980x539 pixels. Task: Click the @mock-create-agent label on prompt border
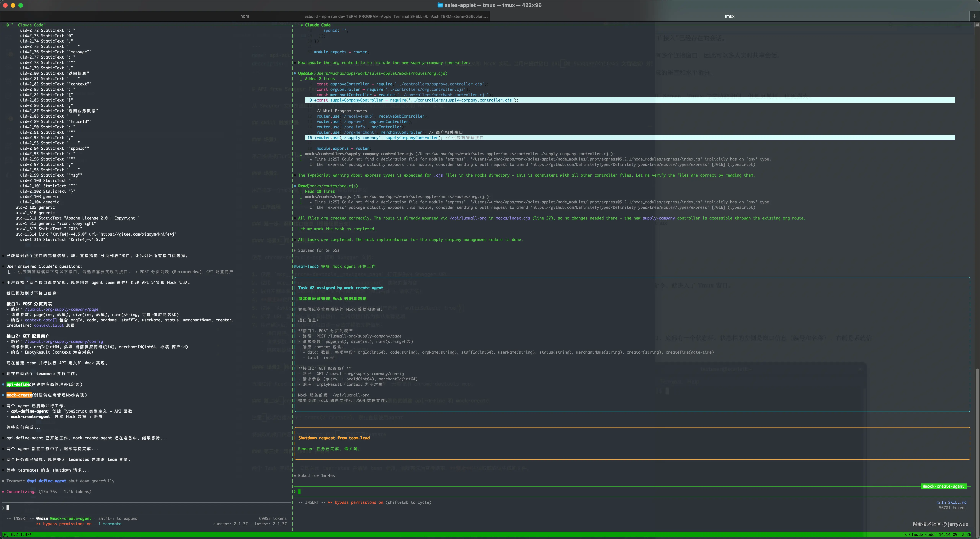coord(943,486)
